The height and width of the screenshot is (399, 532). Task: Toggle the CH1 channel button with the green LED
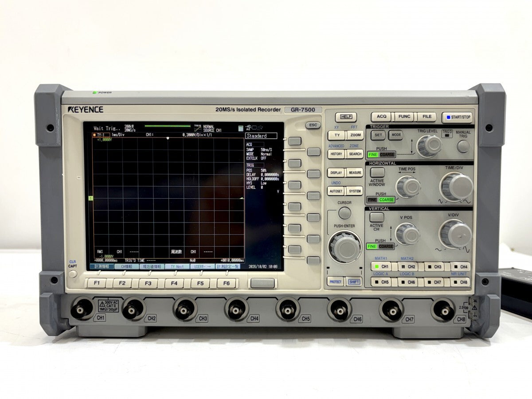click(x=381, y=267)
